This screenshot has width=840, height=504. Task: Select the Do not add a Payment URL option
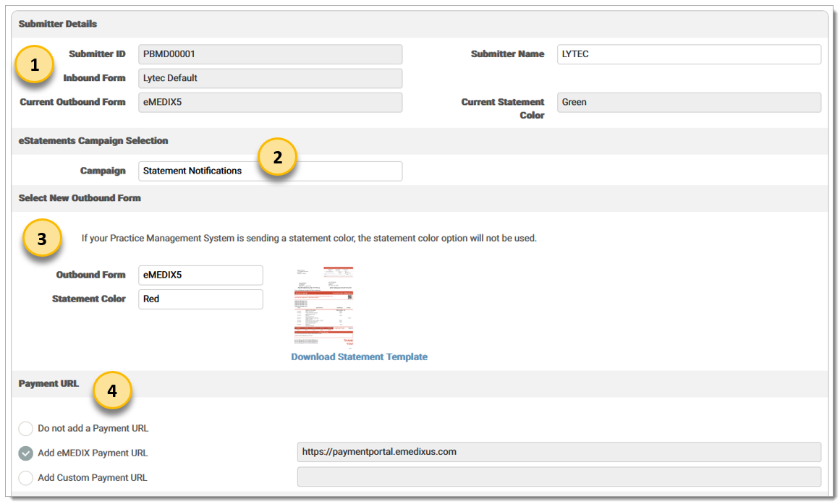[x=26, y=429]
